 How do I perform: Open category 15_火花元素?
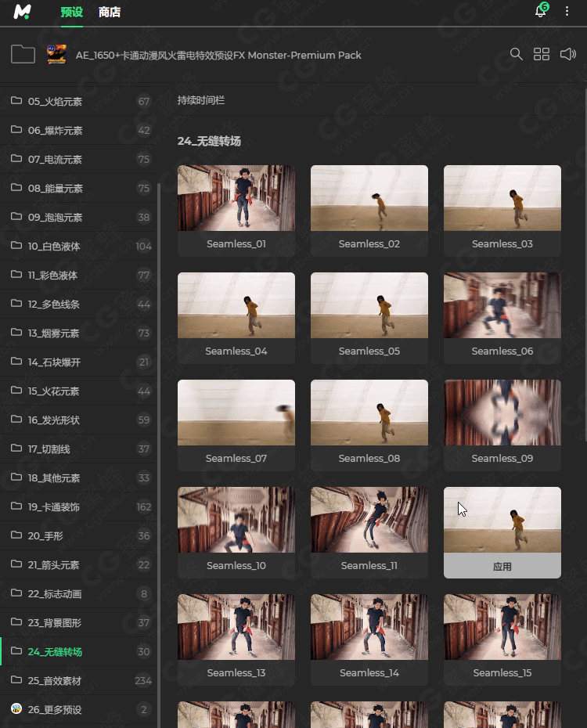pyautogui.click(x=78, y=391)
